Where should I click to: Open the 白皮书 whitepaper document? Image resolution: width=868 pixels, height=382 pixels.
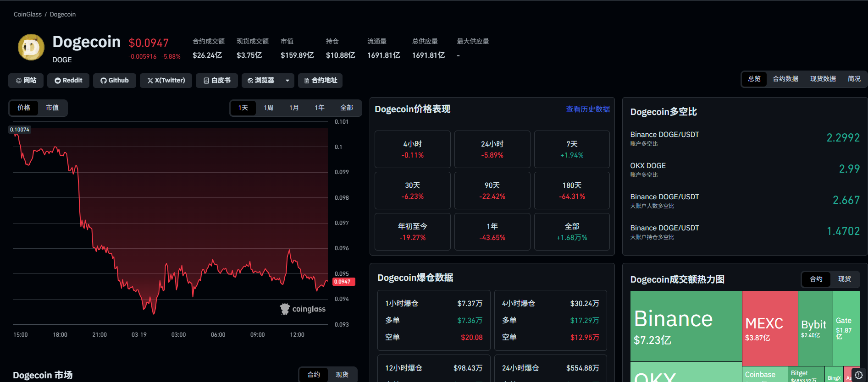point(217,81)
